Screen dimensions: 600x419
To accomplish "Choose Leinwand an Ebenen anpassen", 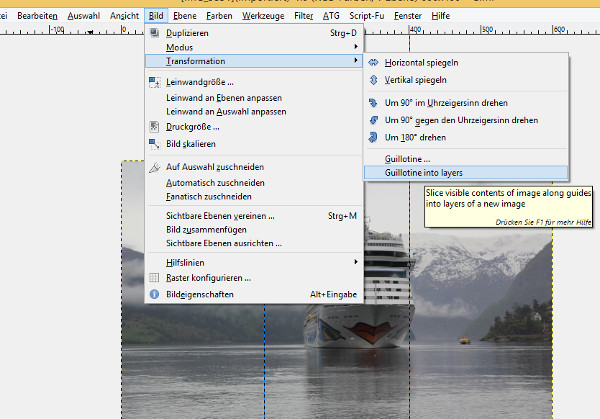I will click(x=254, y=98).
